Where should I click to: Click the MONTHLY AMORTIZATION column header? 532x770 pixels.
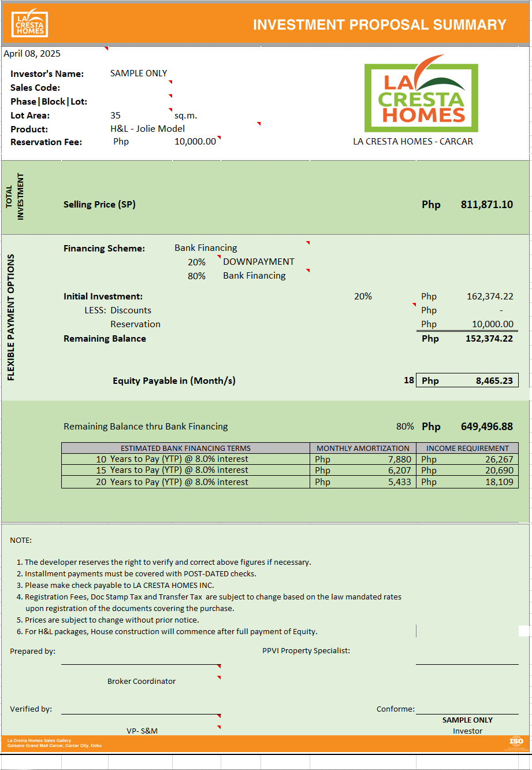click(363, 448)
